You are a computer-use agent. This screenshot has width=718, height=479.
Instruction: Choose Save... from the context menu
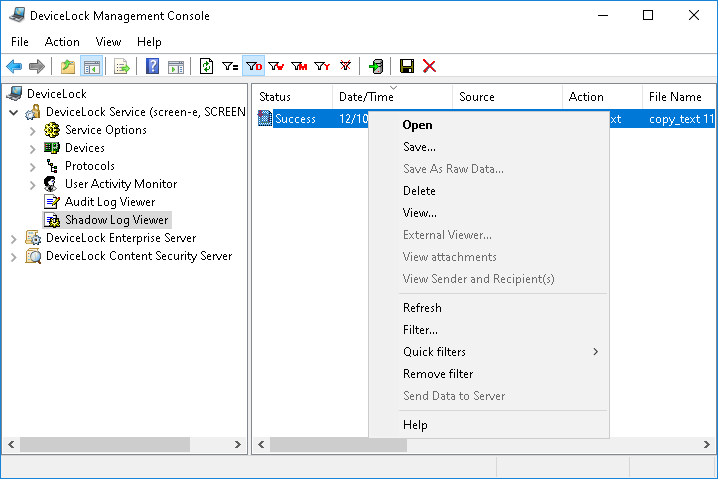[x=419, y=147]
